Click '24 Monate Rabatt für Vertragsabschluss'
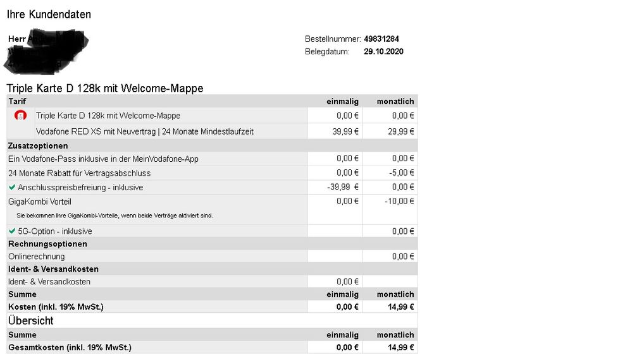Image resolution: width=632 pixels, height=364 pixels. (80, 173)
